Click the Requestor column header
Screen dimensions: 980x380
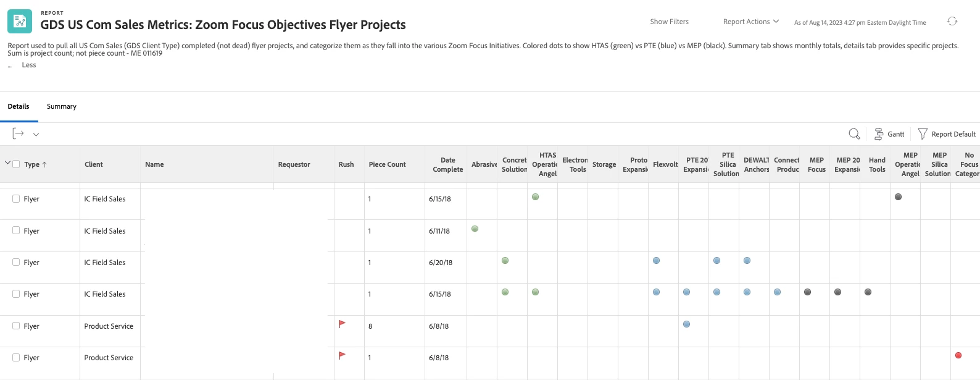[294, 164]
